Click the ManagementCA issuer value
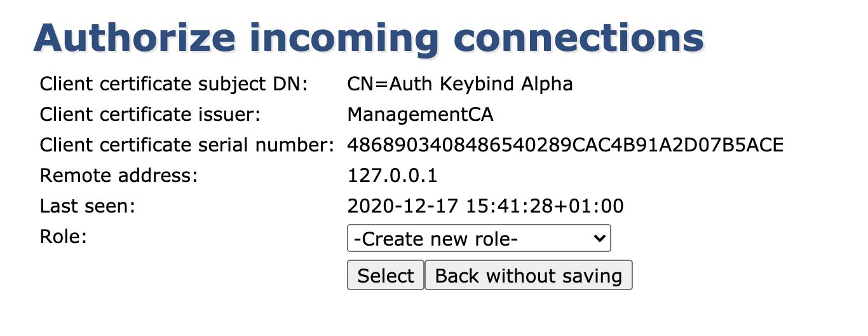The width and height of the screenshot is (868, 336). (x=420, y=115)
